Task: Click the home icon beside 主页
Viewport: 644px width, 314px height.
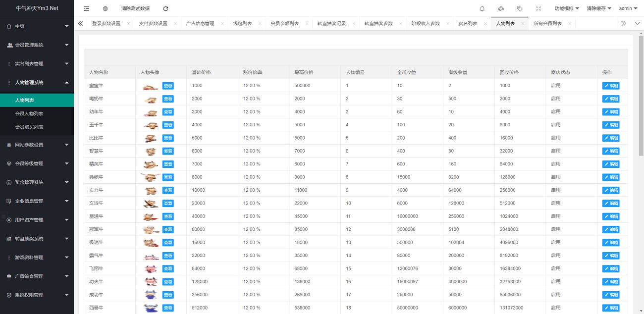Action: tap(9, 26)
